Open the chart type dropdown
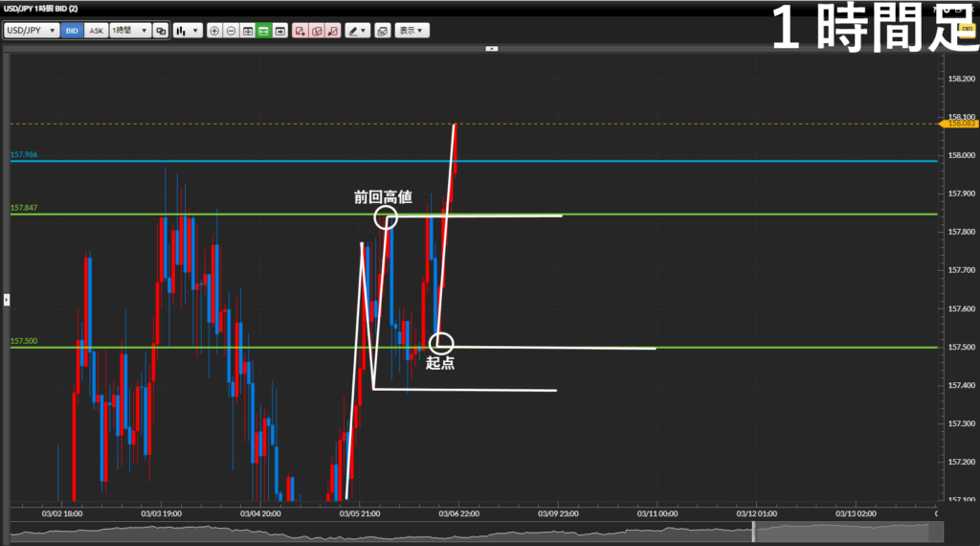Image resolution: width=980 pixels, height=546 pixels. click(188, 31)
